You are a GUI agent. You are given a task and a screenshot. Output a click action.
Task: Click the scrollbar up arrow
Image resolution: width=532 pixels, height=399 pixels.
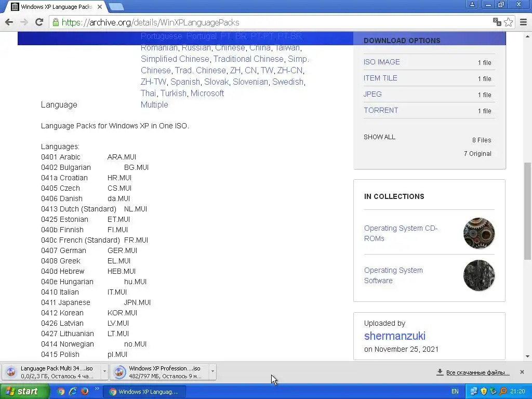coord(528,36)
